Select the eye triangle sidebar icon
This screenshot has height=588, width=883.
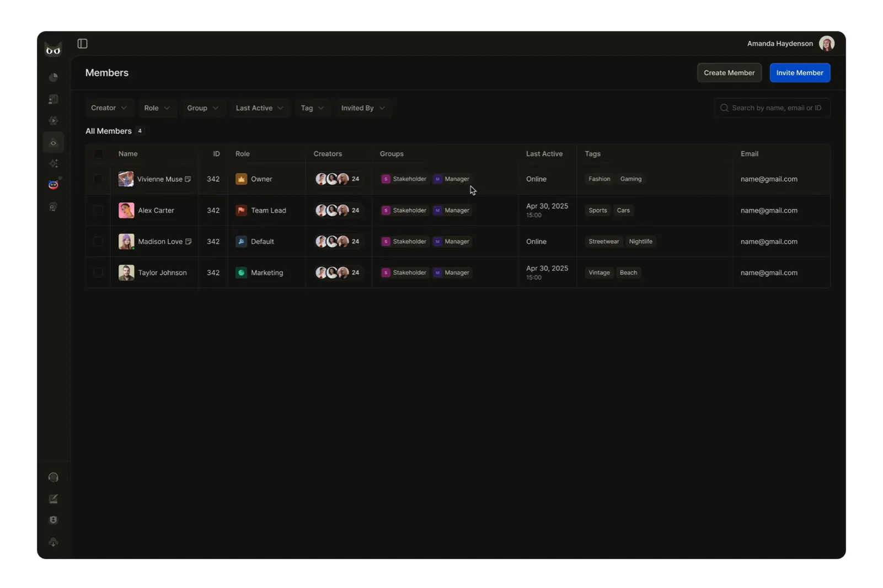pyautogui.click(x=53, y=143)
